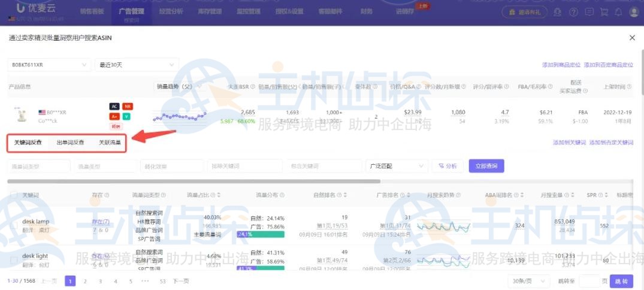Image resolution: width=644 pixels, height=290 pixels.
Task: Click the 跳转 button
Action: pos(621,282)
